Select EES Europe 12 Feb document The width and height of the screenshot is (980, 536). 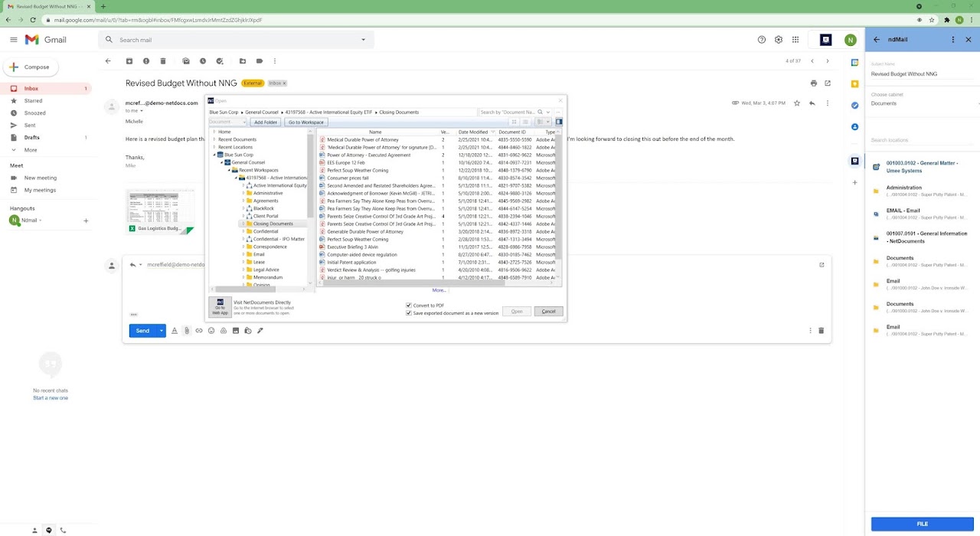coord(345,162)
